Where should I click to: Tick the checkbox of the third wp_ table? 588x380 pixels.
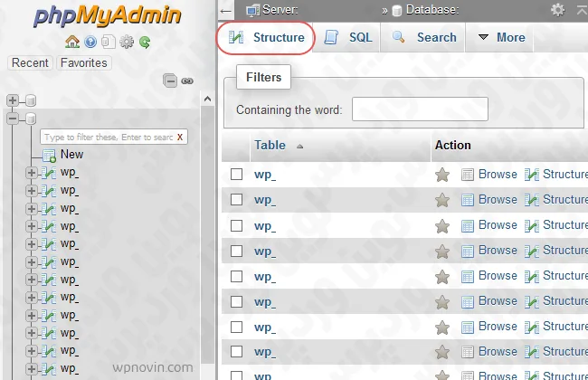(x=236, y=225)
